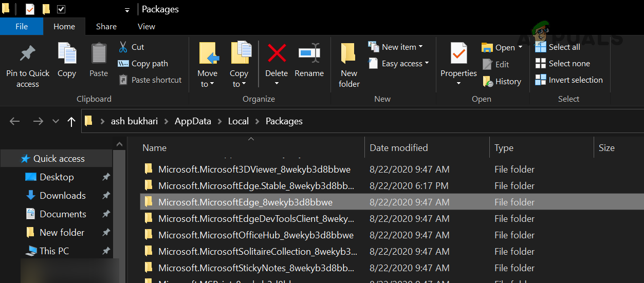This screenshot has width=644, height=283.
Task: Click the red Delete icon
Action: (277, 53)
